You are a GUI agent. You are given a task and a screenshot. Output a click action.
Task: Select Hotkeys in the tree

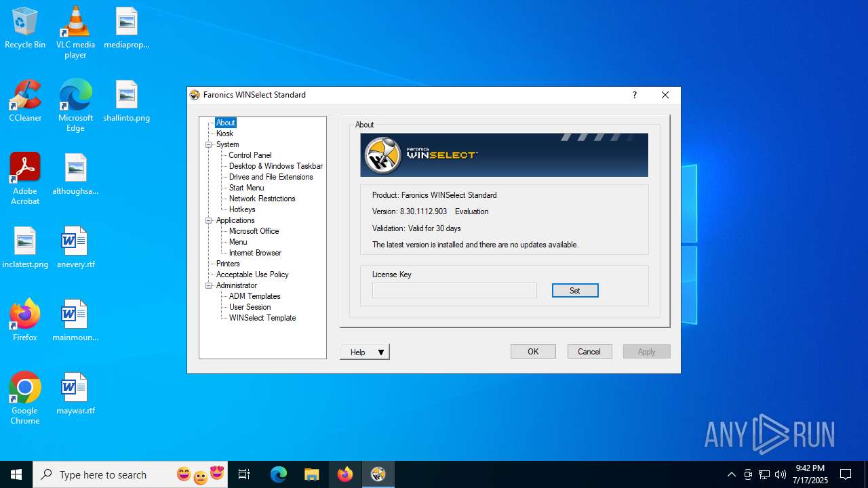click(x=242, y=209)
